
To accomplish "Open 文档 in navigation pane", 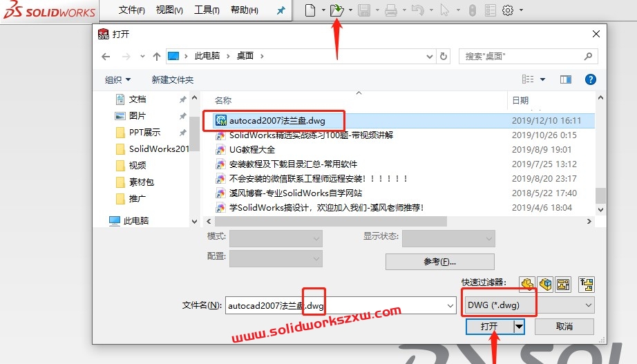I will [x=137, y=99].
